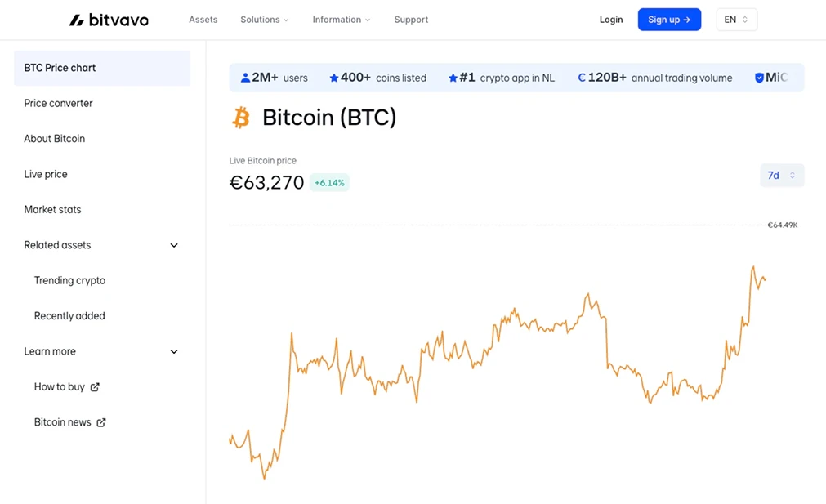Open the 7d timeframe selector
This screenshot has height=504, width=826.
click(781, 175)
